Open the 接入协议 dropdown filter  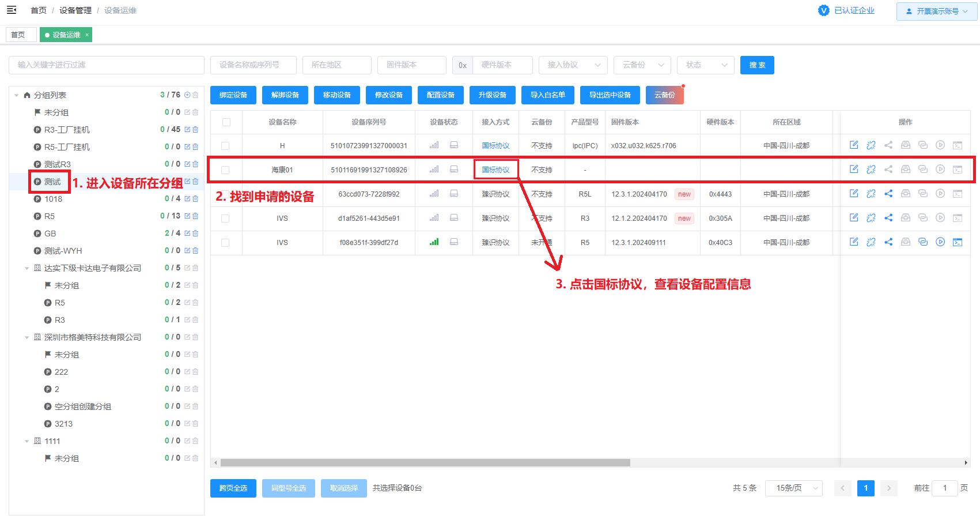[x=573, y=65]
